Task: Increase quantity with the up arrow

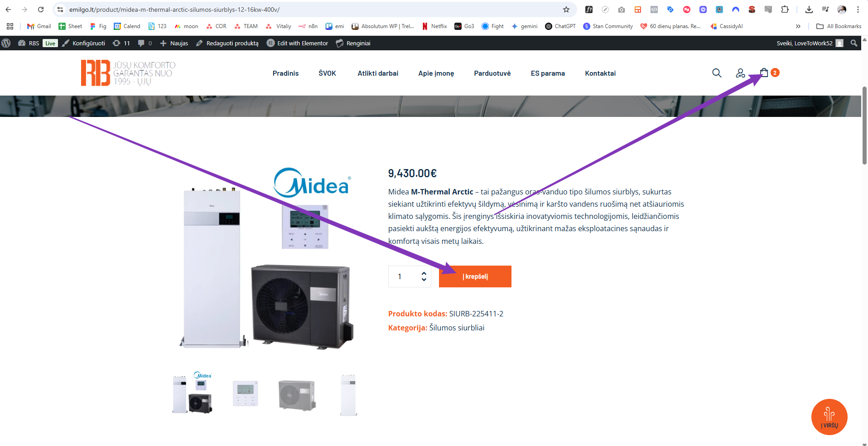Action: (424, 273)
